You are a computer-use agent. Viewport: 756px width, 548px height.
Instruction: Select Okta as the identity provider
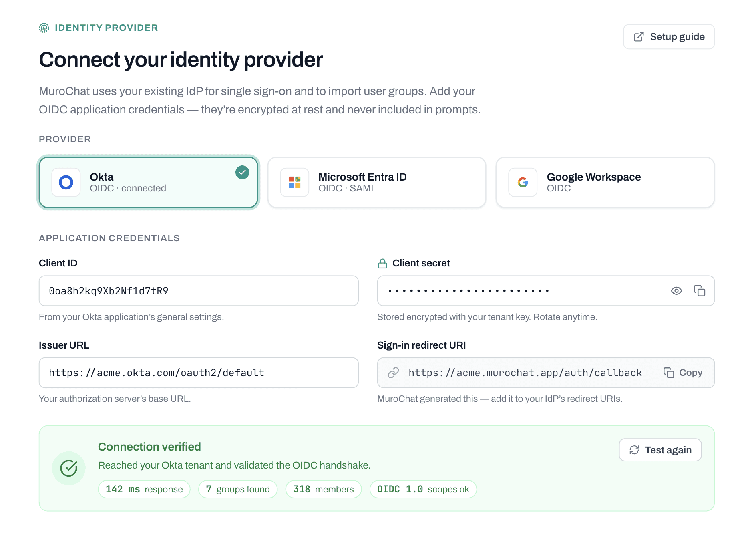pyautogui.click(x=149, y=182)
